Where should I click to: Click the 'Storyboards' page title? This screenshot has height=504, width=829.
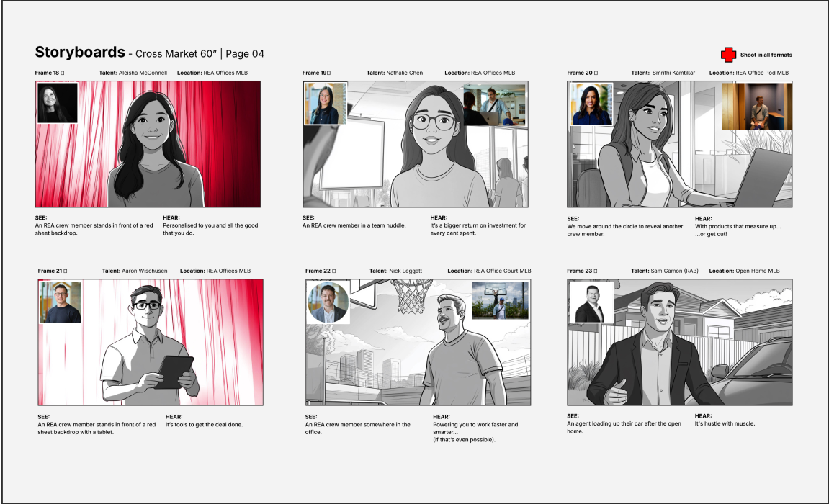79,53
